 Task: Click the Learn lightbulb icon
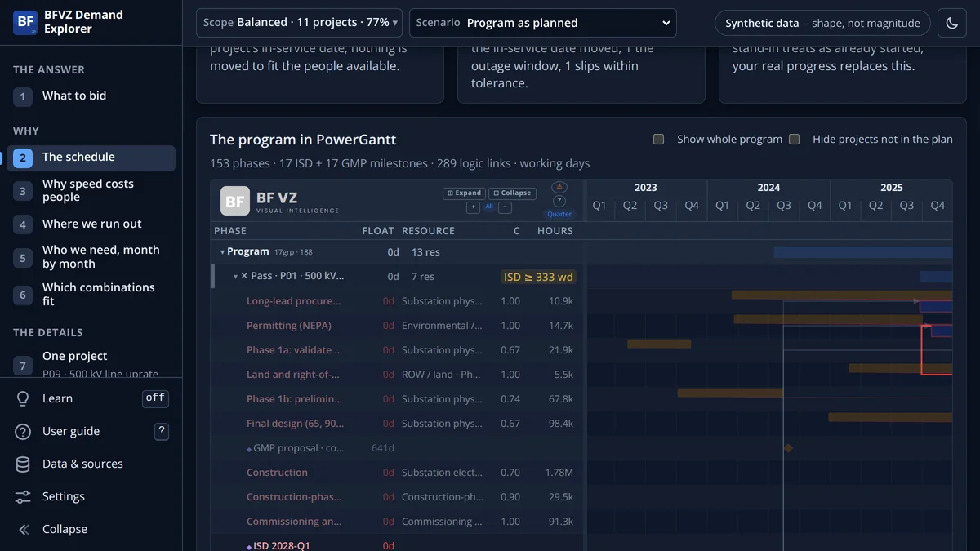[23, 398]
